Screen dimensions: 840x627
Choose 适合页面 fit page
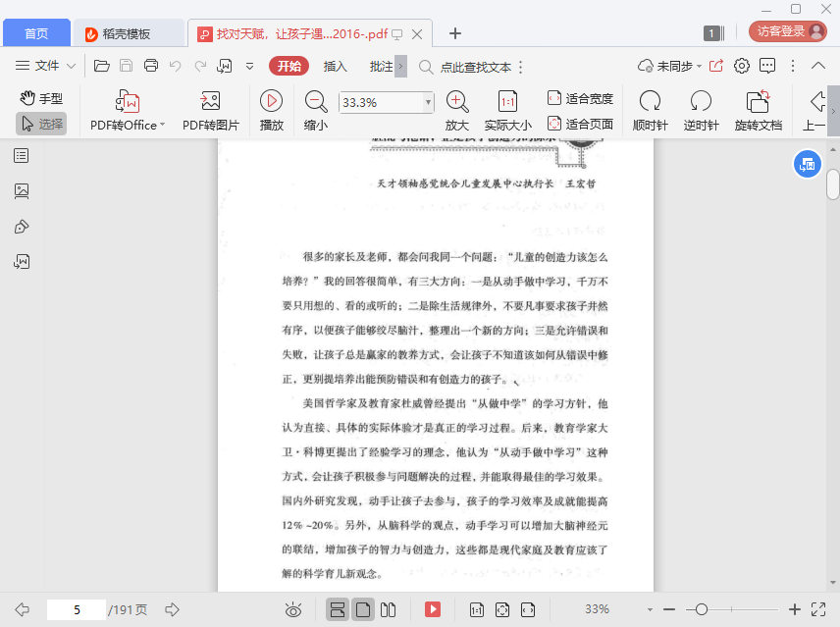pyautogui.click(x=580, y=125)
